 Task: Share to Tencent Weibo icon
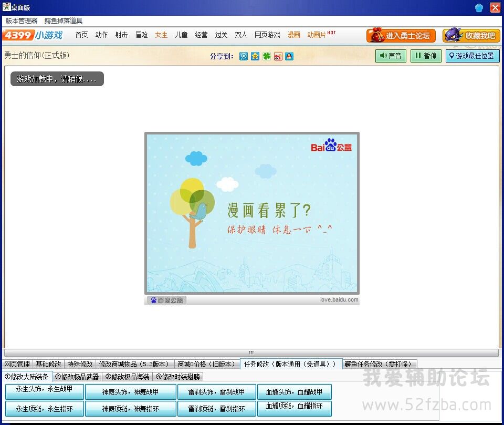click(244, 56)
